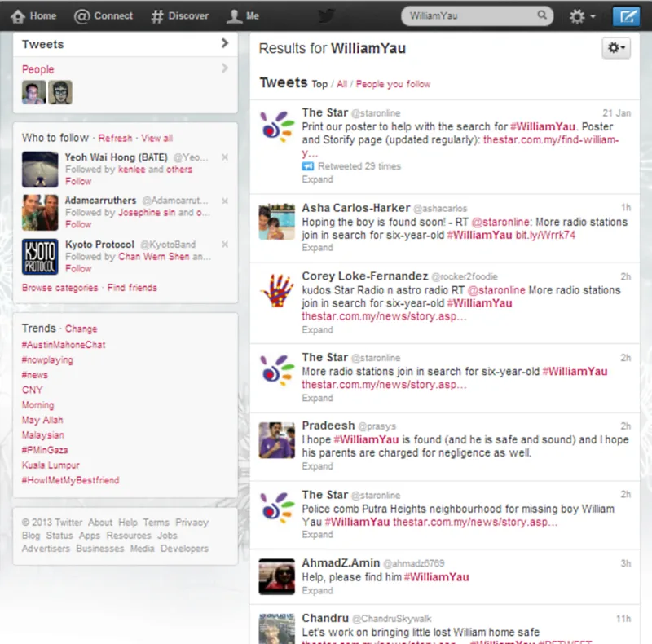Image resolution: width=652 pixels, height=644 pixels.
Task: Dismiss the Kyoto Protocol follow suggestion
Action: (x=225, y=244)
